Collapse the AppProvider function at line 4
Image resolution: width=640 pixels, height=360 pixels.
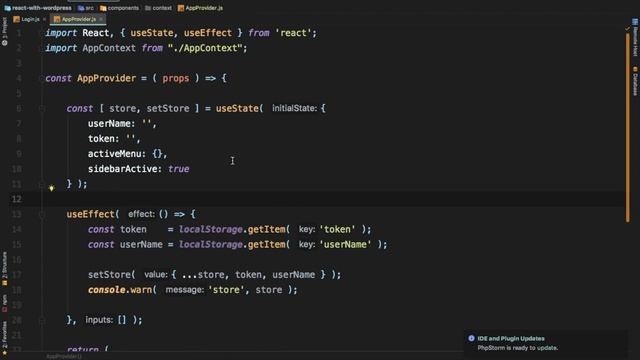[42, 78]
